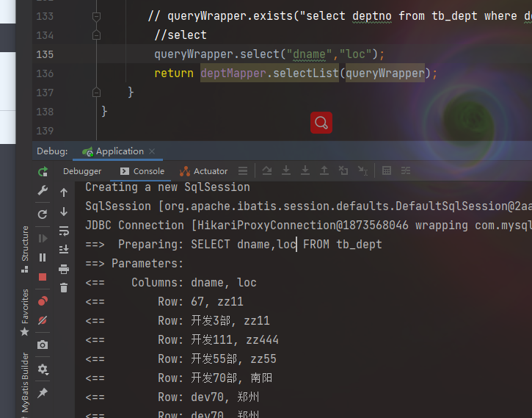The width and height of the screenshot is (532, 418).
Task: Click the 'Row: 开发55部, zz55' console line
Action: click(181, 359)
